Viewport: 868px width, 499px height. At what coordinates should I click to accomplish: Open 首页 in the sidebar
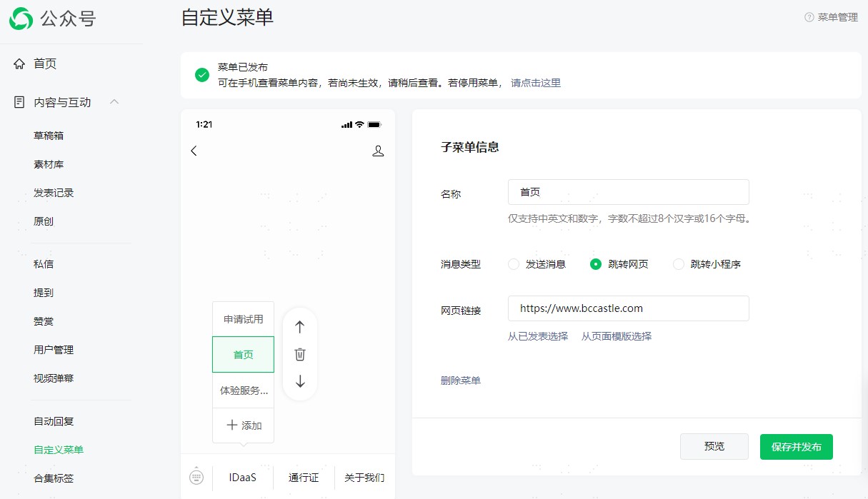[x=45, y=64]
